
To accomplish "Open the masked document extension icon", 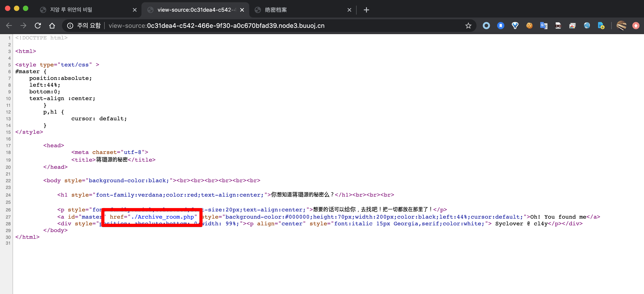I will 558,26.
